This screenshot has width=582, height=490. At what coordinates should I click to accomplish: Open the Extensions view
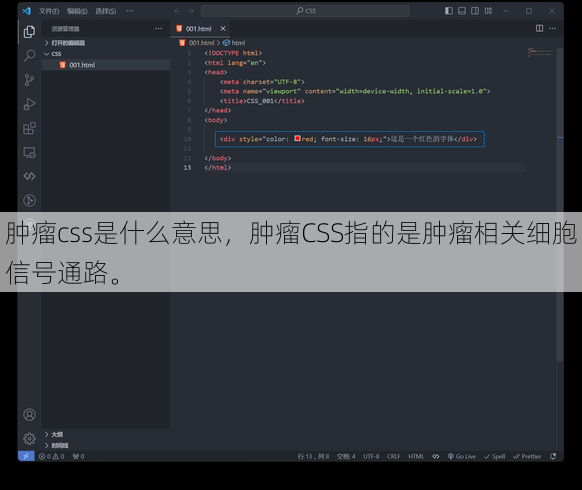click(29, 128)
